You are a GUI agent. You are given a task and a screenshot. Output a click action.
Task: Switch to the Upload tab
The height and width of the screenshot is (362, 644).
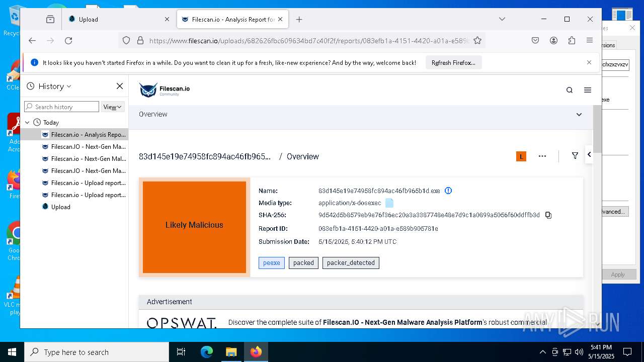(x=119, y=19)
